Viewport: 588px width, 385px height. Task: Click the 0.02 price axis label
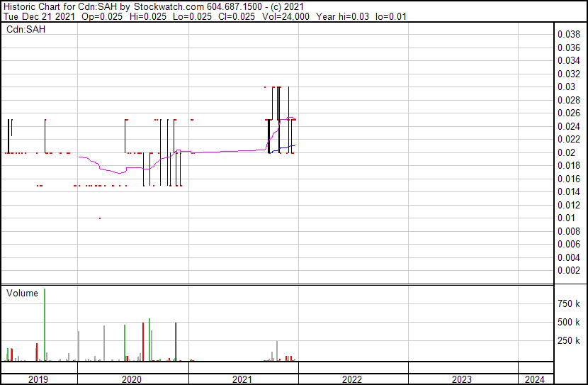(x=566, y=152)
